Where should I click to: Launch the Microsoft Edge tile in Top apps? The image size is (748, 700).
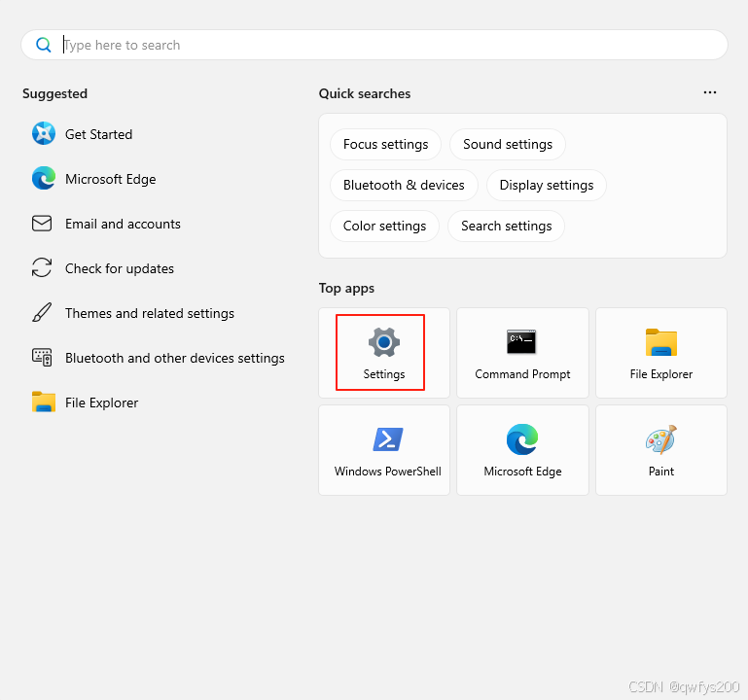(522, 450)
